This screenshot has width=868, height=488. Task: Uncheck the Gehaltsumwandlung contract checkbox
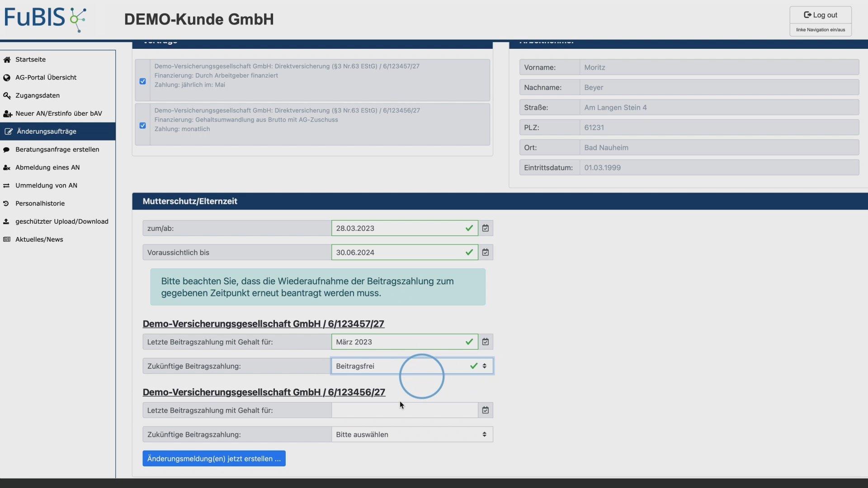142,125
